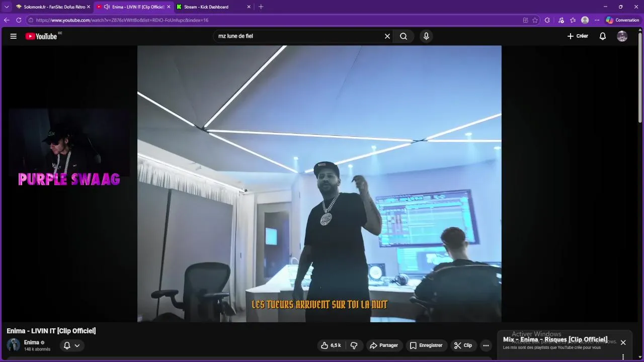Mute the tab using its speaker icon
The height and width of the screenshot is (362, 644).
(107, 7)
